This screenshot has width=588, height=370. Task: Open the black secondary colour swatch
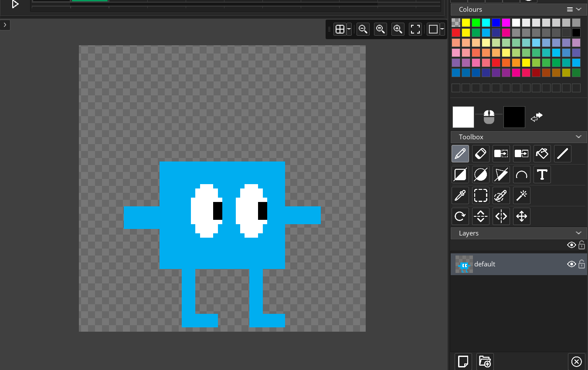(x=514, y=117)
